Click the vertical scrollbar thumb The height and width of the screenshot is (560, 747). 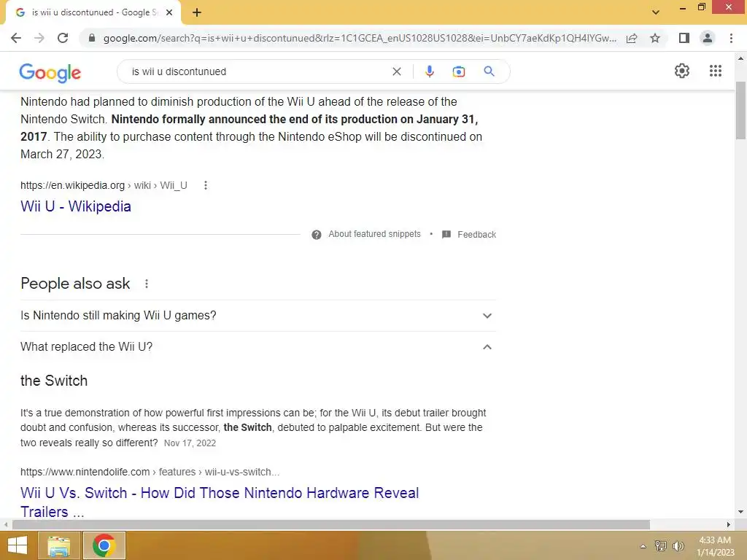(740, 111)
